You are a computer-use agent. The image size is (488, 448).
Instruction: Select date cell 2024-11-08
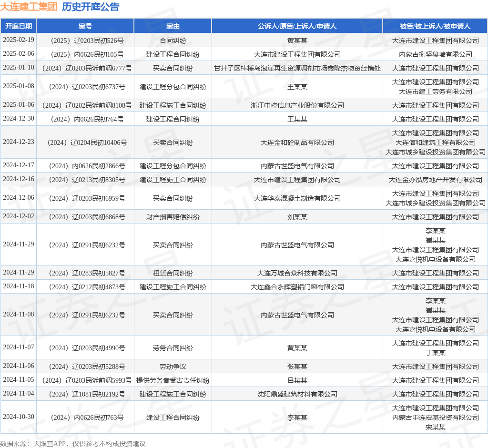(x=19, y=315)
